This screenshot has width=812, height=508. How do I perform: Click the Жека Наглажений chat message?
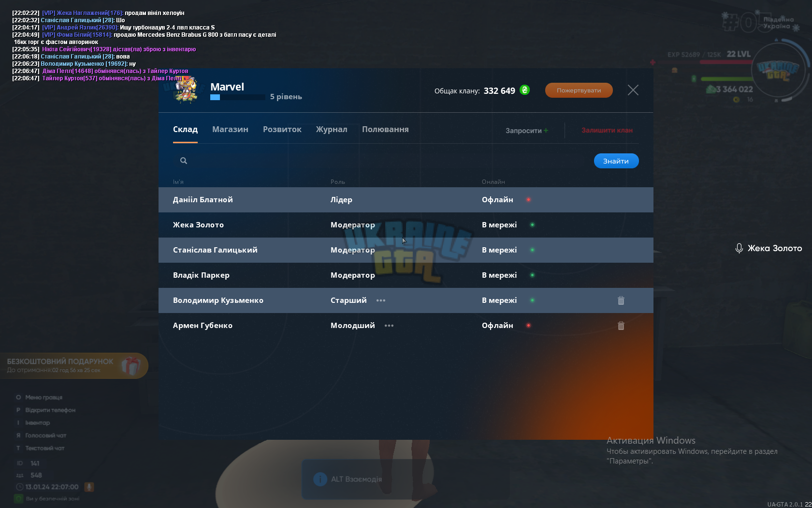pos(98,13)
